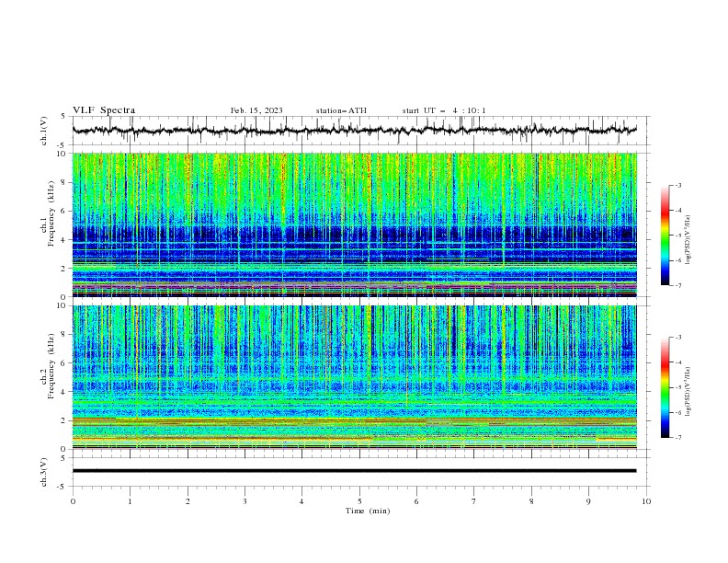
Task: Click the ch.2 PSD color bar
Action: 665,387
